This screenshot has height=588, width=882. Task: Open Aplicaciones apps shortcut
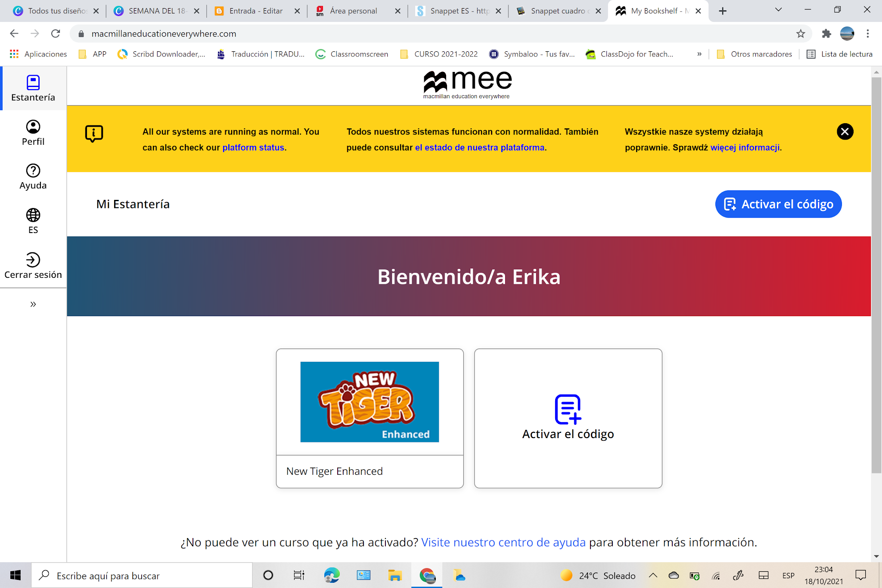tap(38, 54)
